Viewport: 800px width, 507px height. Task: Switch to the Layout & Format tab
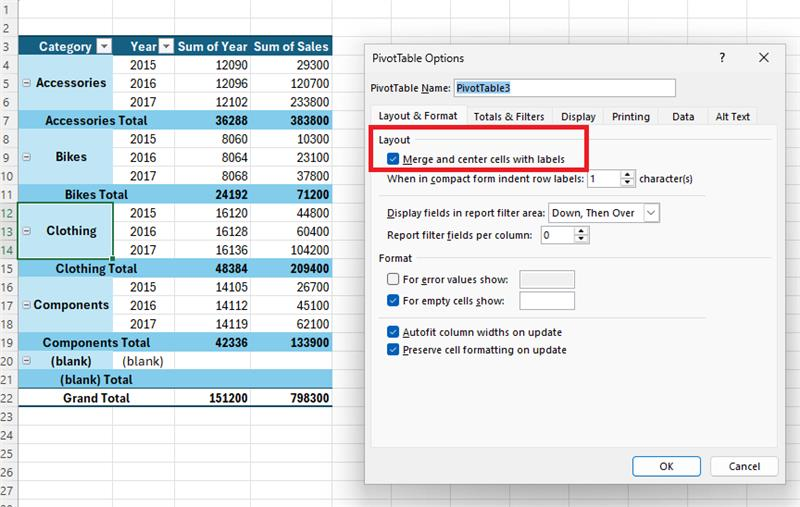pos(418,116)
